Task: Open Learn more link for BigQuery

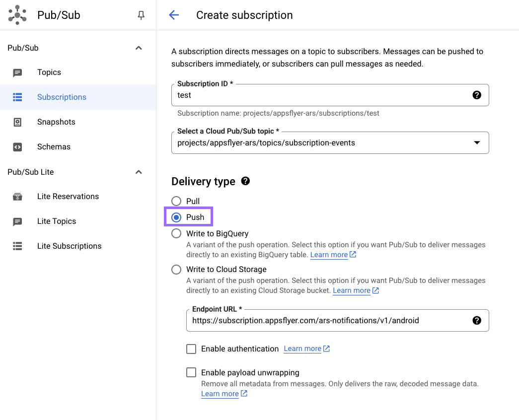Action: pyautogui.click(x=329, y=255)
